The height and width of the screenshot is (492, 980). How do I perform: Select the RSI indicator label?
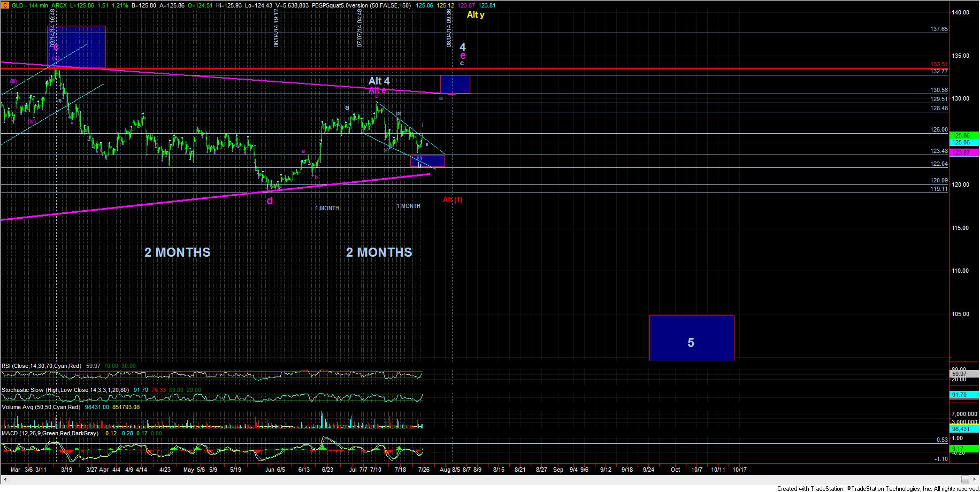click(x=41, y=366)
